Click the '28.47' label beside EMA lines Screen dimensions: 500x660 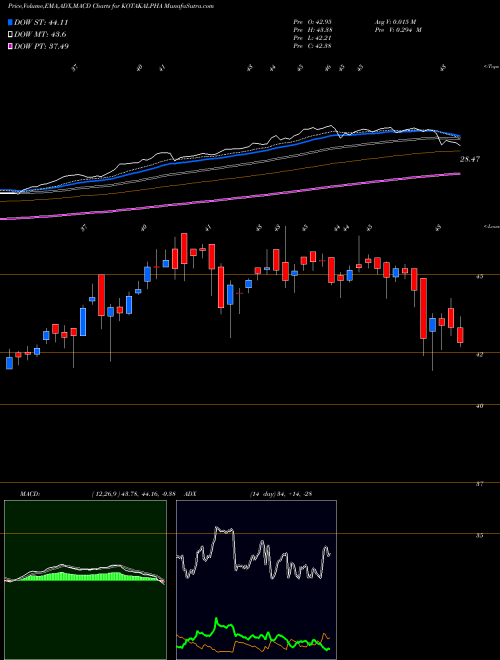click(x=470, y=159)
